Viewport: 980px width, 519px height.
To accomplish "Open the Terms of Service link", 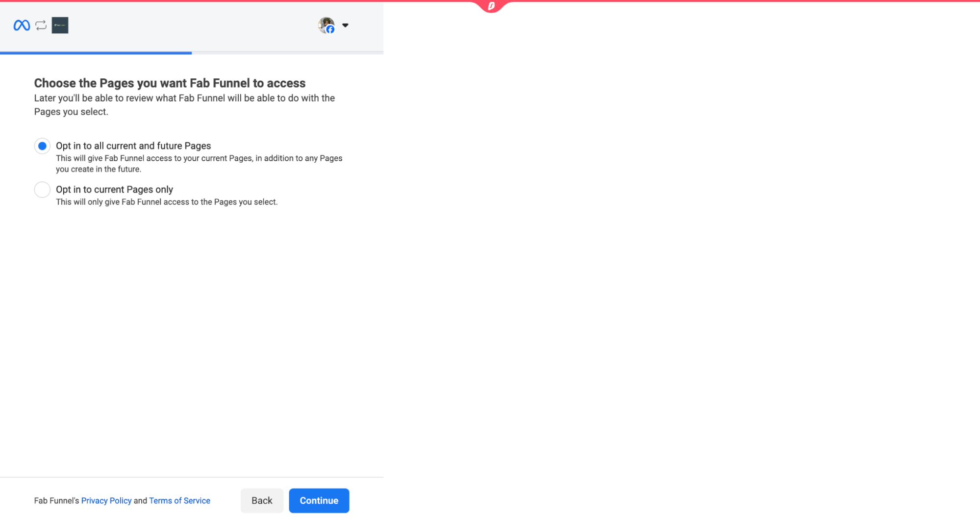I will point(179,500).
